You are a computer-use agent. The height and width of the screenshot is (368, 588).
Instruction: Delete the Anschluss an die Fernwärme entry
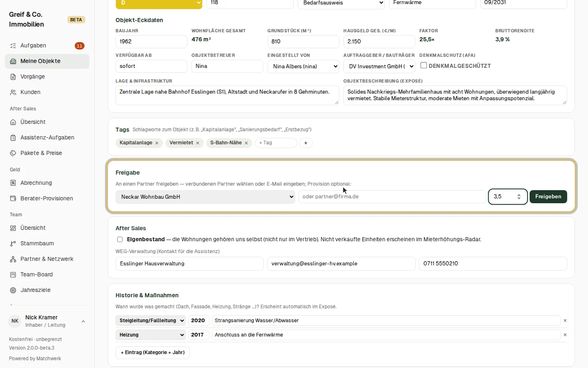pos(565,335)
